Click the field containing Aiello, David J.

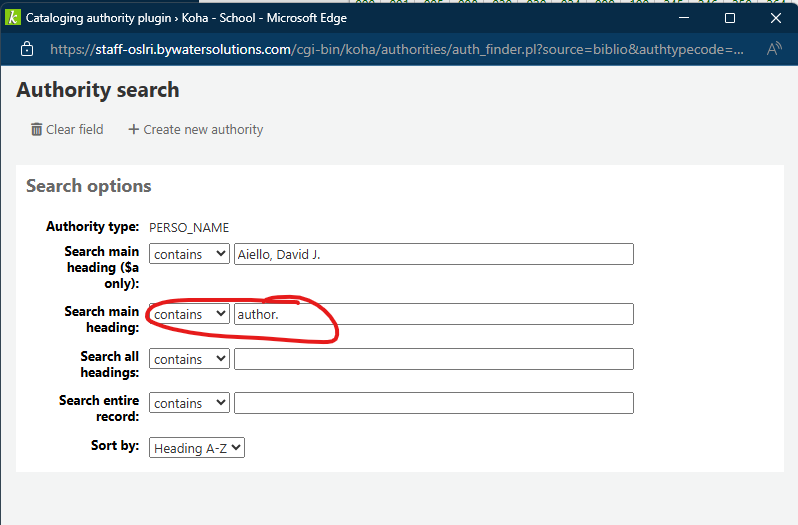tap(433, 254)
